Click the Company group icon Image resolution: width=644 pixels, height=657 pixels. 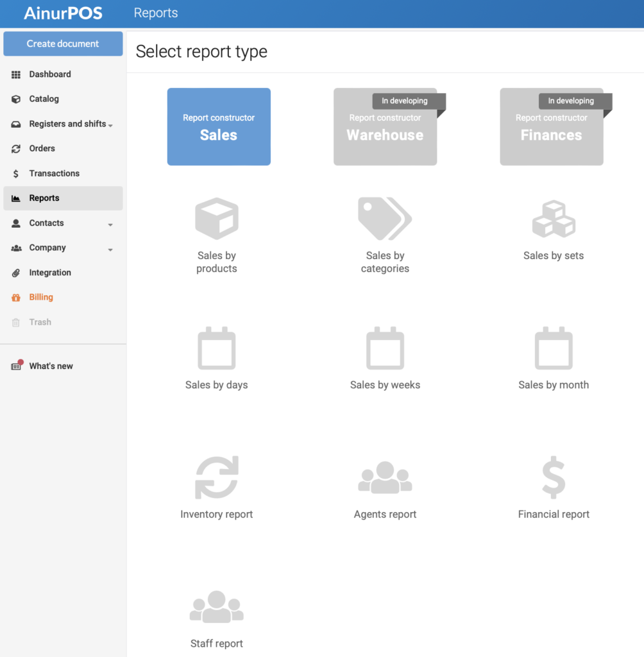16,248
